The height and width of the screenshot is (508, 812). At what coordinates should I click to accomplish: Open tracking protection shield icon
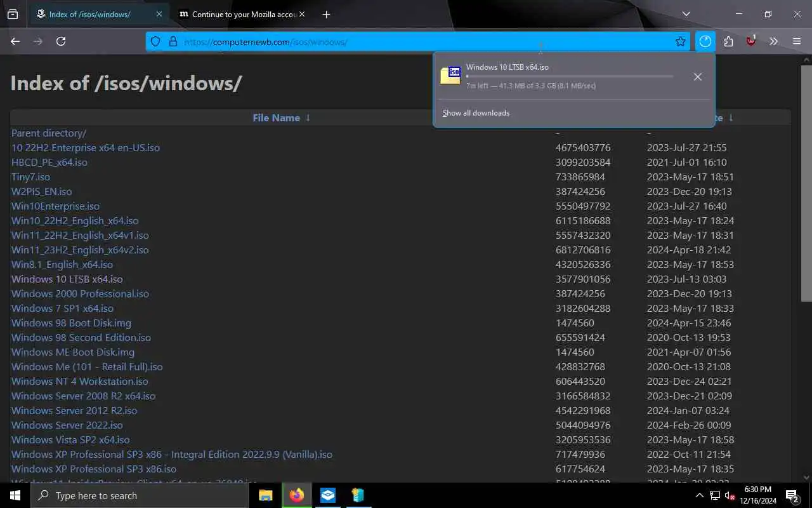click(x=155, y=42)
